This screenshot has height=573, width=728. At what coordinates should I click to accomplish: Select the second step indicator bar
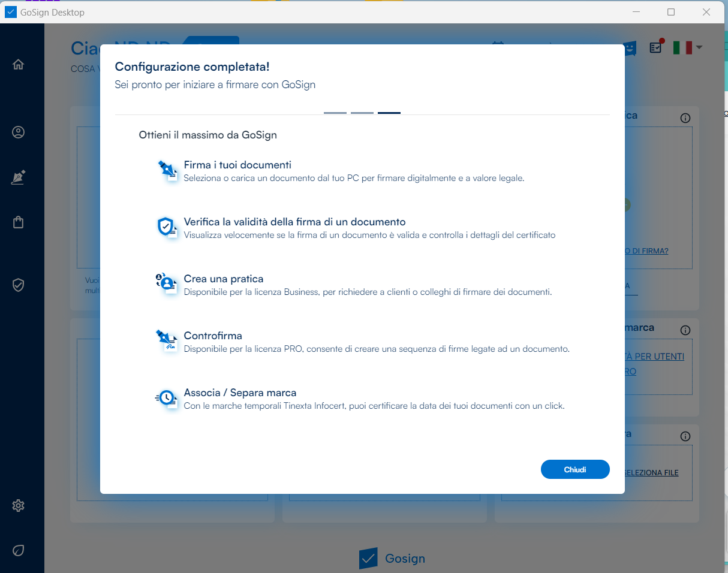362,113
